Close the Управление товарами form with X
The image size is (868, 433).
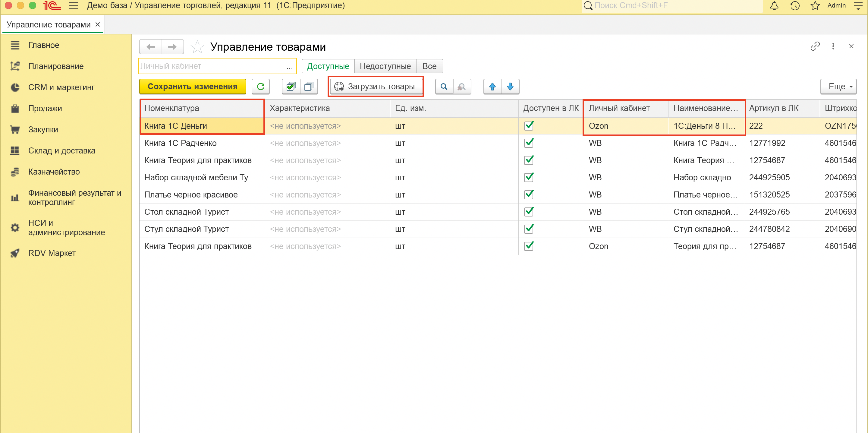coord(851,46)
